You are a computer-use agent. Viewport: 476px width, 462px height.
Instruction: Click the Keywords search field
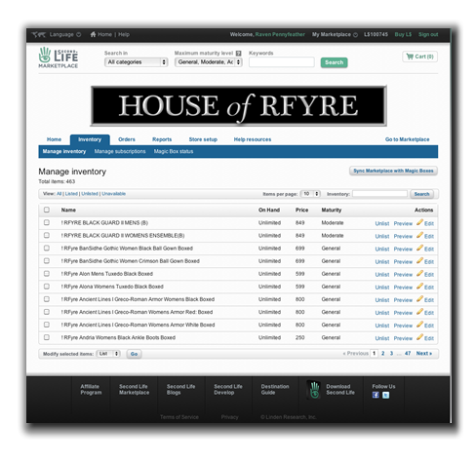[x=282, y=62]
